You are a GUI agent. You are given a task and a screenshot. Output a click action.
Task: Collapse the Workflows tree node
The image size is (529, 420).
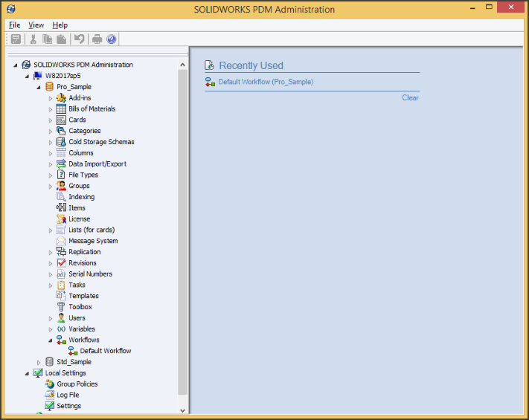[x=51, y=340]
